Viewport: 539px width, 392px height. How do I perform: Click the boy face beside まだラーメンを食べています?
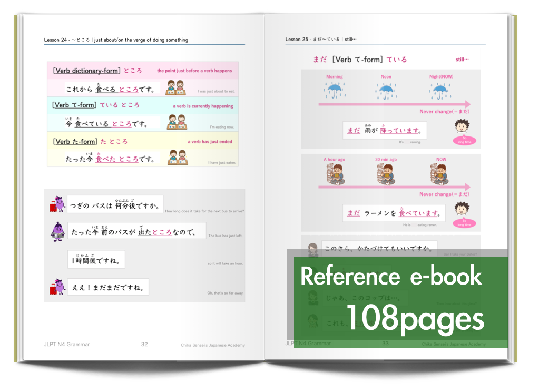462,209
